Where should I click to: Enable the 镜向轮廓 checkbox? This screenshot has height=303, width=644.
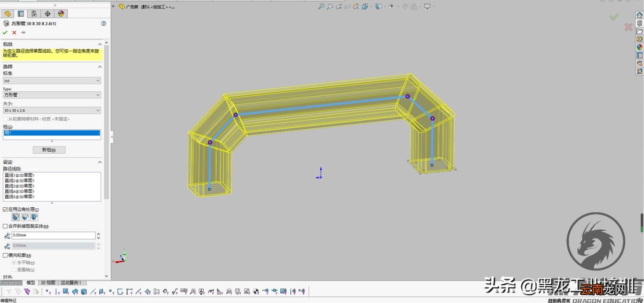tap(5, 255)
